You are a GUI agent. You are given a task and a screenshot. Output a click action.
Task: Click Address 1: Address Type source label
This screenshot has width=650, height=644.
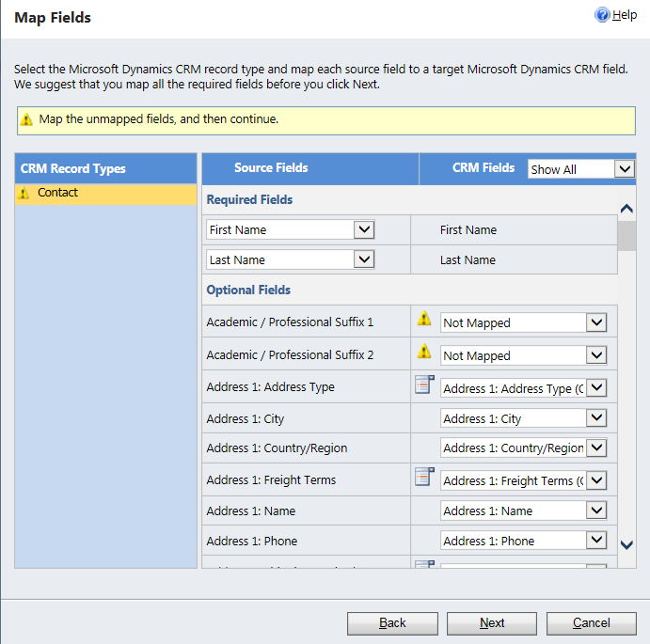click(x=270, y=387)
